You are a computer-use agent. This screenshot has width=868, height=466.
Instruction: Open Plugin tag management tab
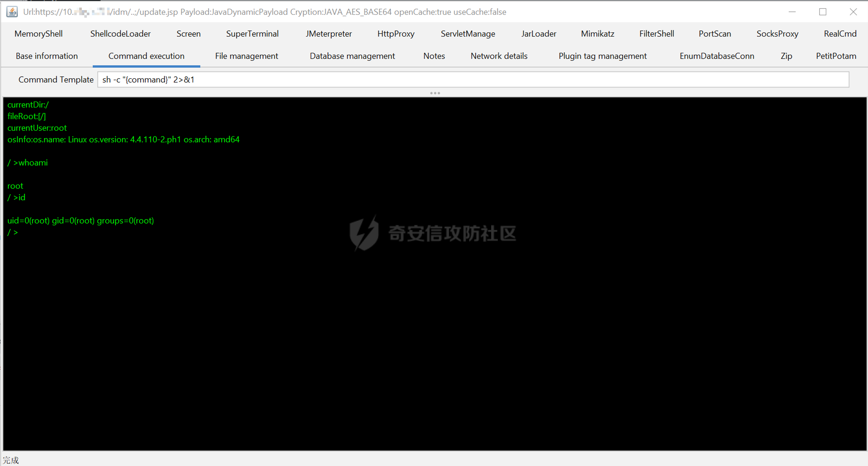point(602,56)
